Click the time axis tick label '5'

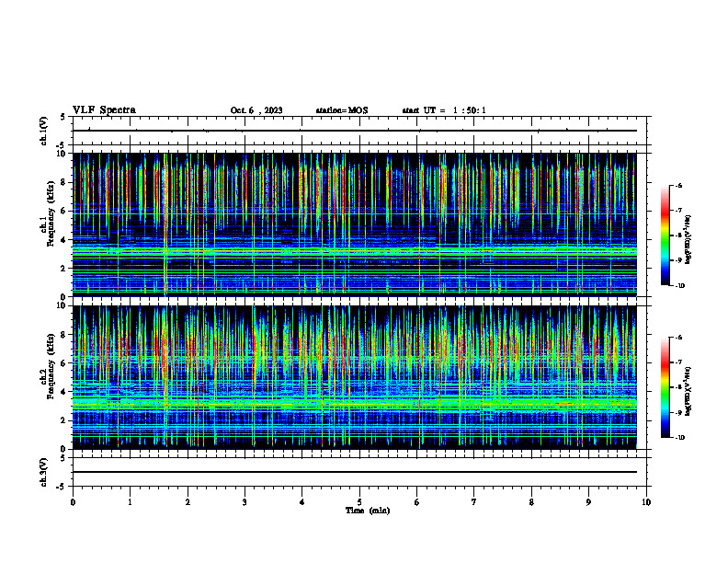359,502
